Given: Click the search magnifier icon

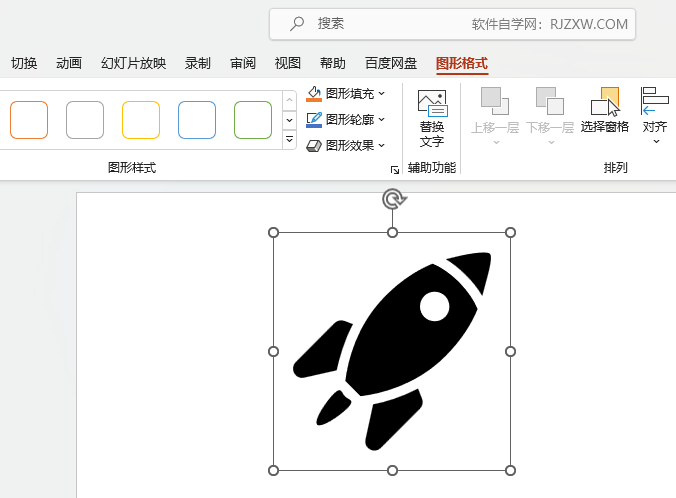Looking at the screenshot, I should [297, 24].
